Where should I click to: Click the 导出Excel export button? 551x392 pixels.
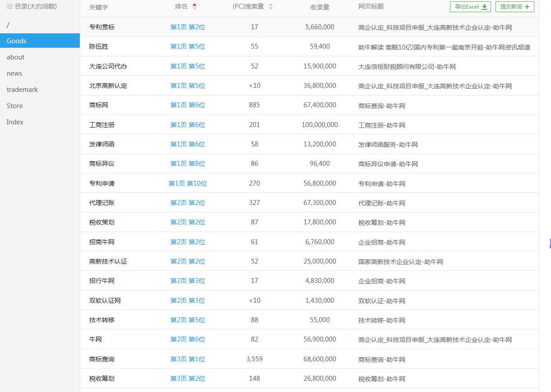coord(470,7)
